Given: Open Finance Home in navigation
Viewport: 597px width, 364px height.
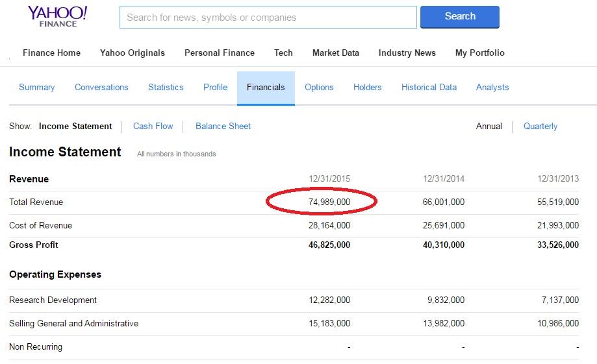Looking at the screenshot, I should [x=51, y=53].
